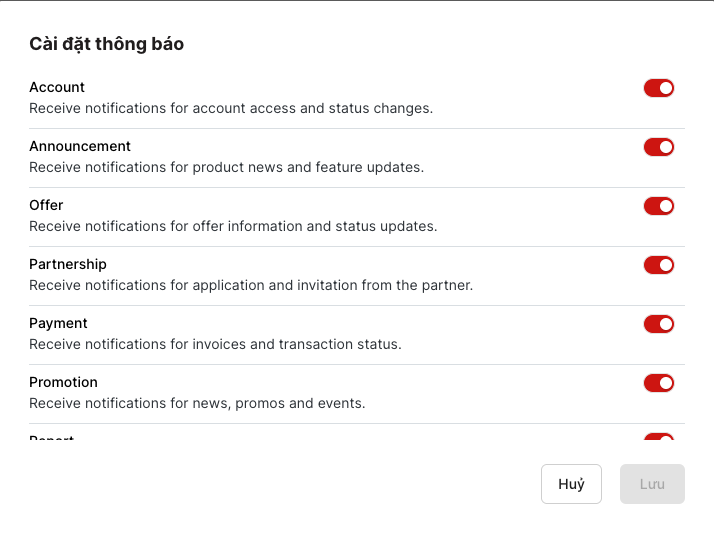Click the product news and feature updates description
Viewport: 714px width, 534px height.
226,167
